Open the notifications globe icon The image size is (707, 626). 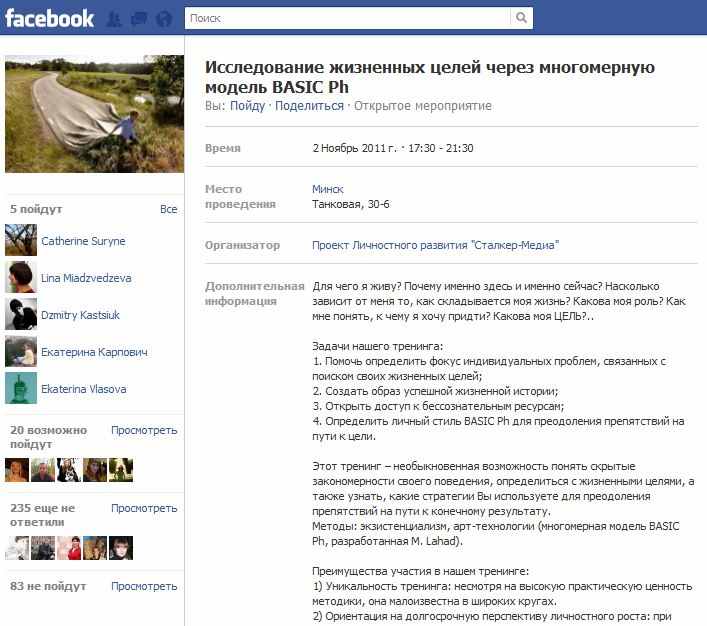click(164, 19)
